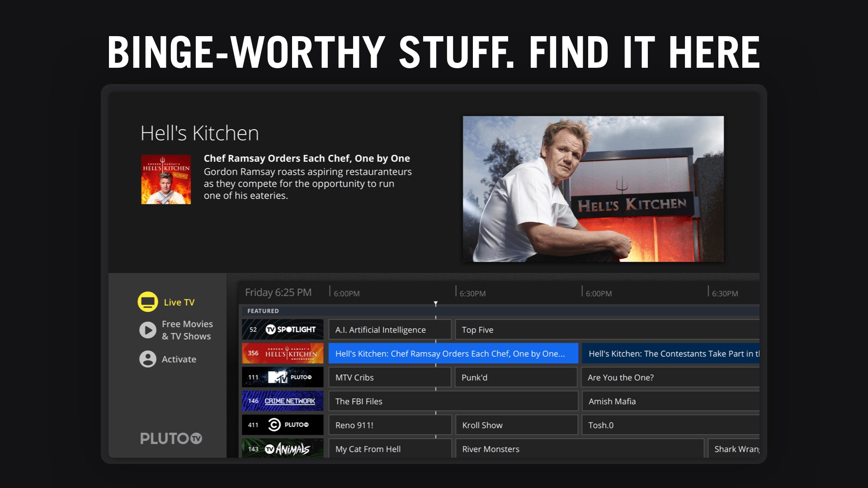
Task: Click the Activate label
Action: pyautogui.click(x=179, y=359)
